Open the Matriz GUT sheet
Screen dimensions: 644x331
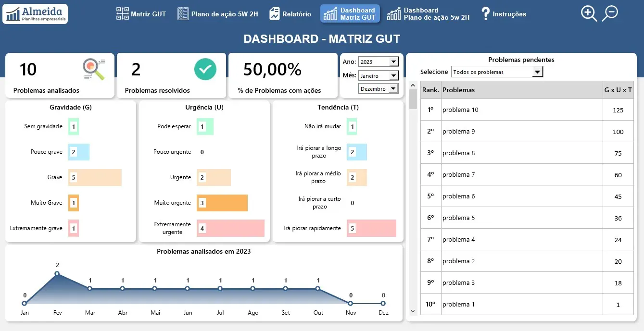[x=141, y=14]
